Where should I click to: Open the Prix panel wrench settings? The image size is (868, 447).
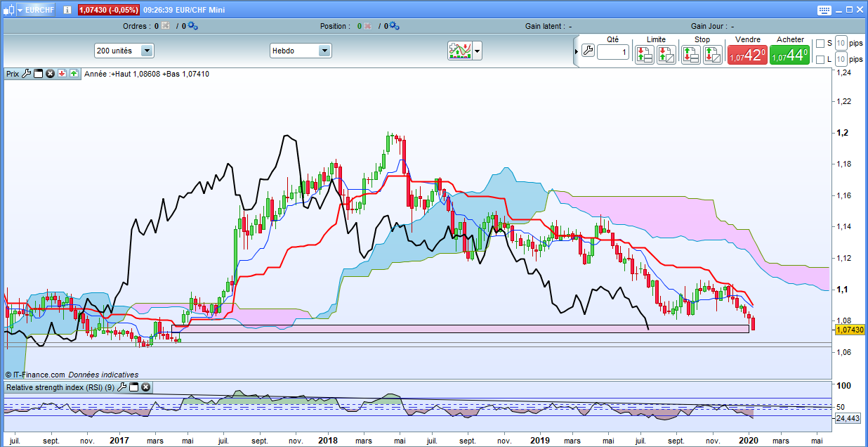[26, 73]
